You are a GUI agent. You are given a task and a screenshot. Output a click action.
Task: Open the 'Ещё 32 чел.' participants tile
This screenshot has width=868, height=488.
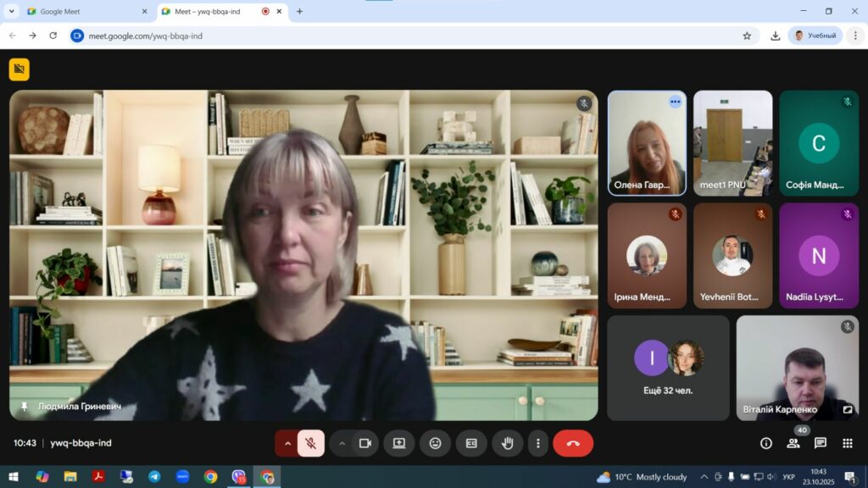point(668,368)
